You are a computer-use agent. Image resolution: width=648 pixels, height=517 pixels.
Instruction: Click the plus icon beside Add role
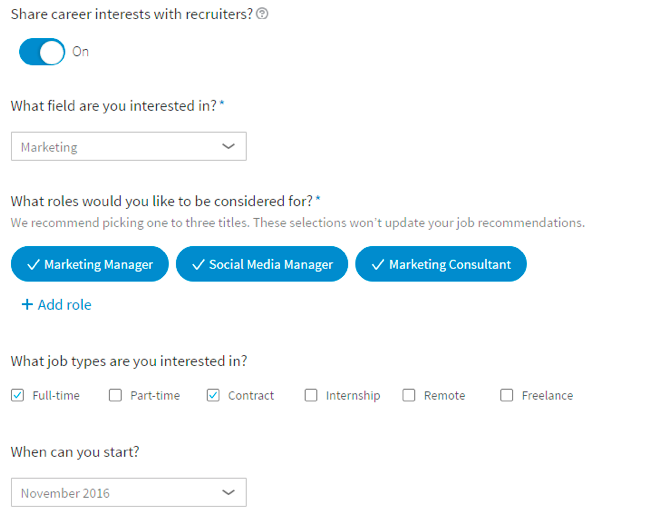pos(27,305)
